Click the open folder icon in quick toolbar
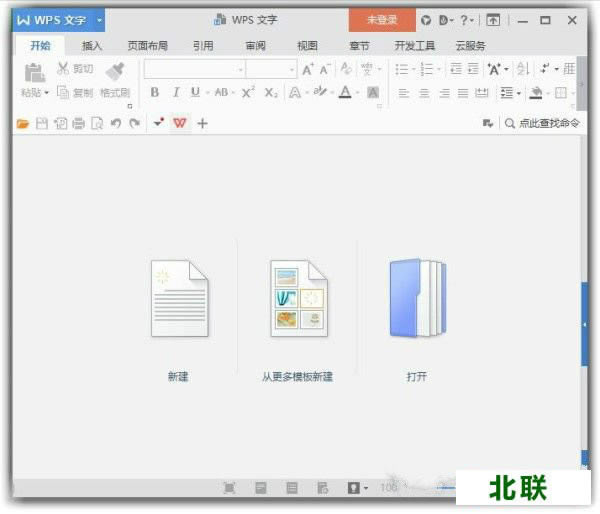 23,123
